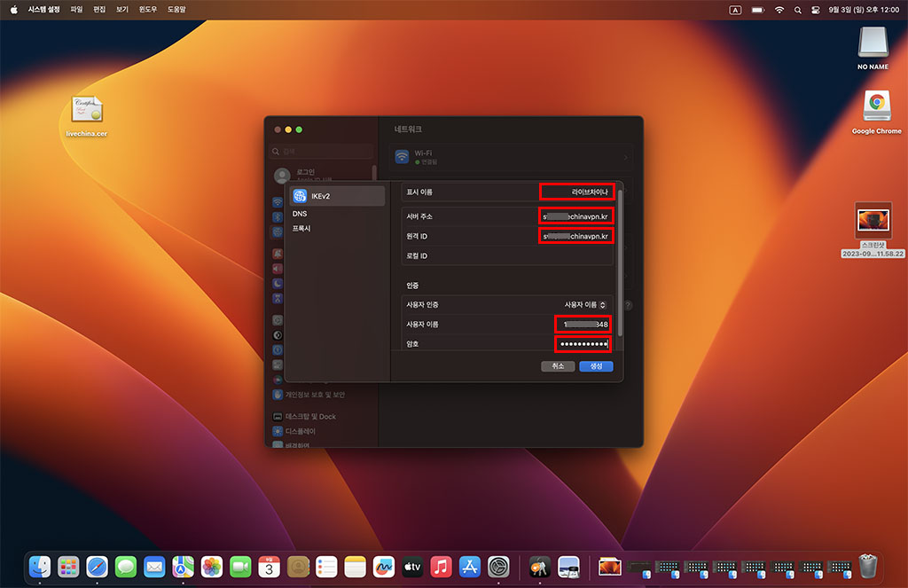Click the search field in System Settings sidebar

[323, 151]
